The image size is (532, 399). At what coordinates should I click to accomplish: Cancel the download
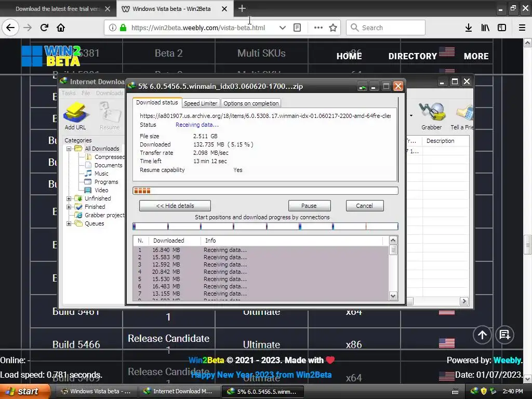(364, 206)
